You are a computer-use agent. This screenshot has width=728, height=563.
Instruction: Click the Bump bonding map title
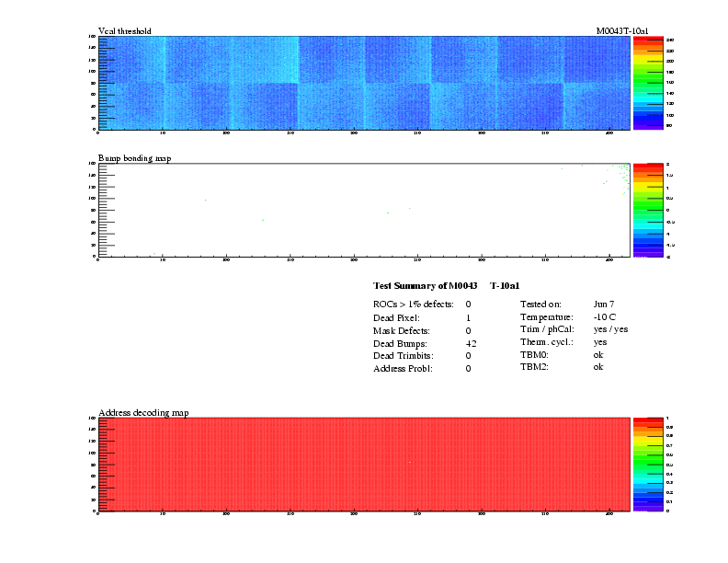click(x=134, y=158)
